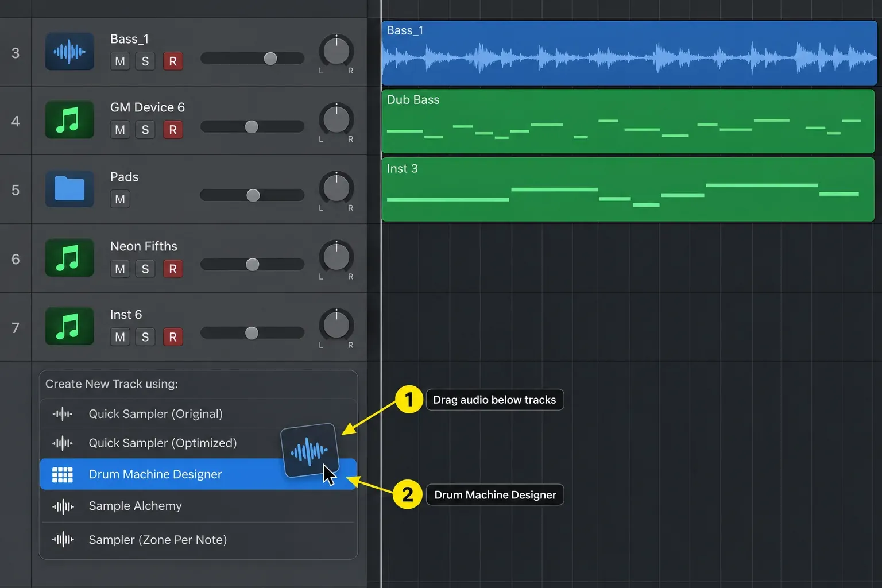Solo the Neon Fifths track
This screenshot has width=882, height=588.
click(145, 269)
